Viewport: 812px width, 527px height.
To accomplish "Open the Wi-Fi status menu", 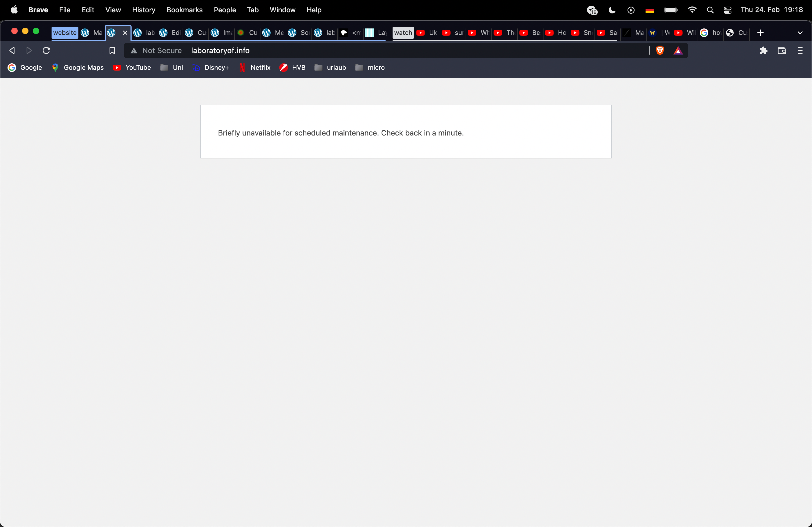I will (692, 10).
